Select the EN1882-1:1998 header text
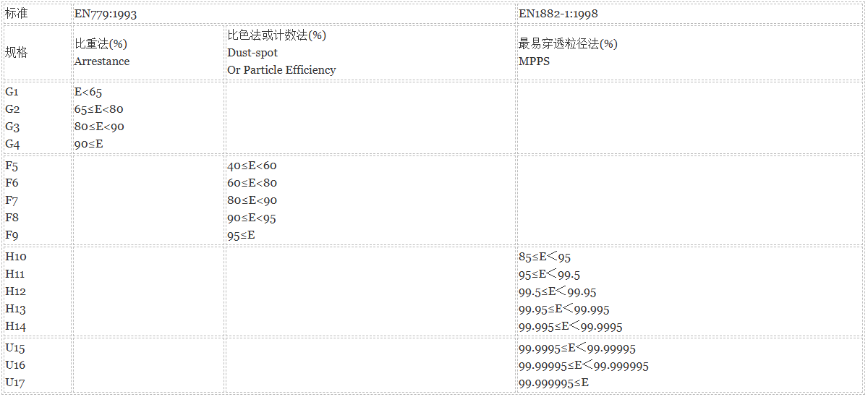The image size is (868, 397). click(x=558, y=13)
